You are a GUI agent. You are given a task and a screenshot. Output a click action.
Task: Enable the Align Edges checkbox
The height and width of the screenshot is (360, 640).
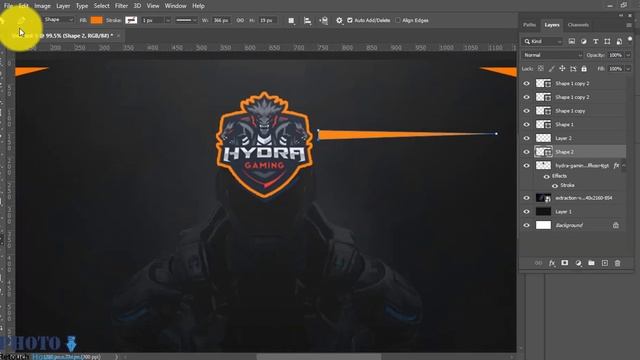(x=398, y=20)
